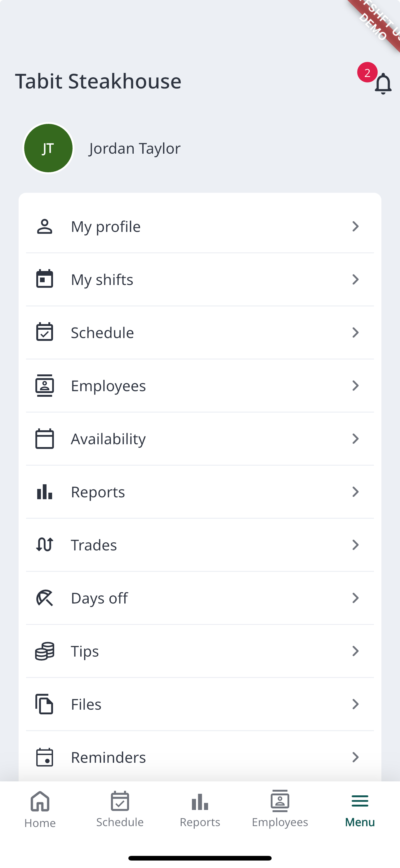Screen dimensions: 400x868
Task: Expand the Availability row chevron
Action: [355, 439]
